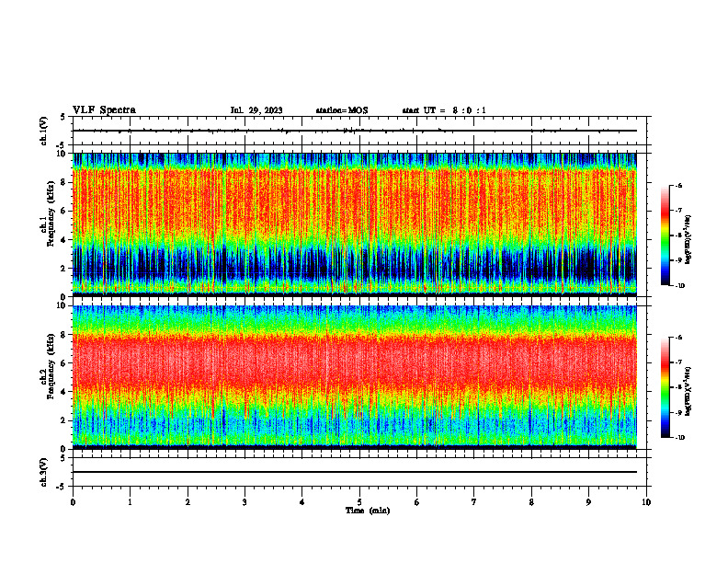Click the '4' kHz tick of ch.2 spectrogram
The image size is (728, 563).
(x=63, y=392)
